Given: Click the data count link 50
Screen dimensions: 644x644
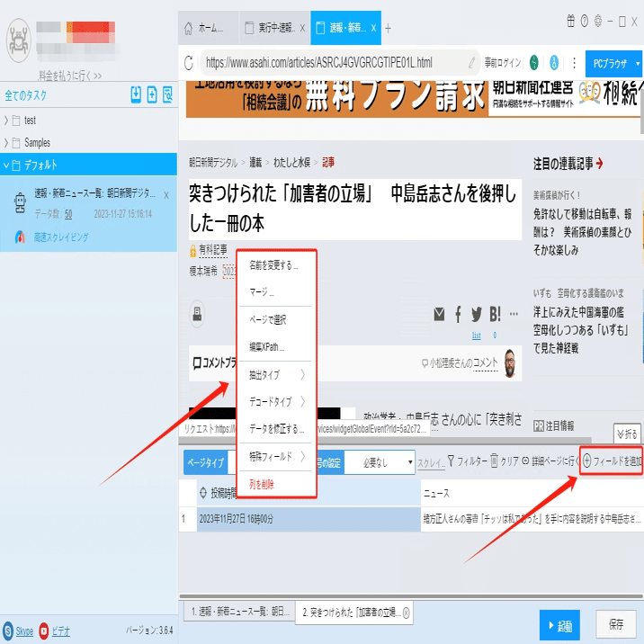Looking at the screenshot, I should pos(68,214).
